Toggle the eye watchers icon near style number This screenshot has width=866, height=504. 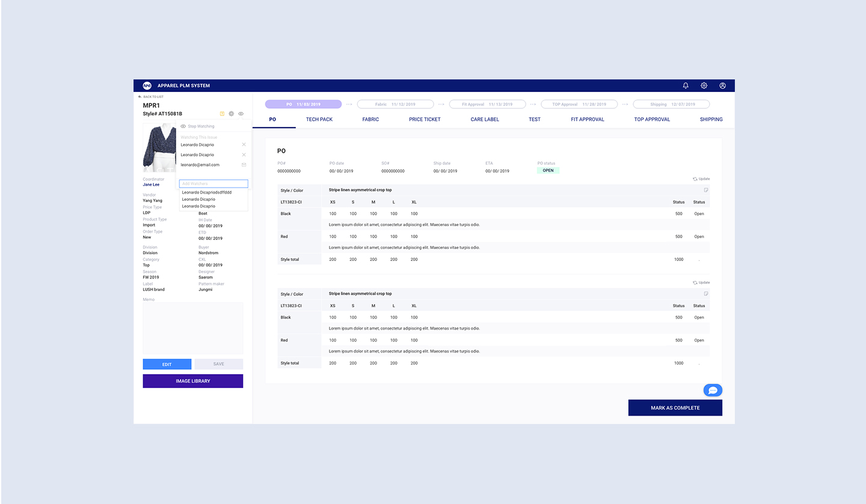(x=241, y=114)
